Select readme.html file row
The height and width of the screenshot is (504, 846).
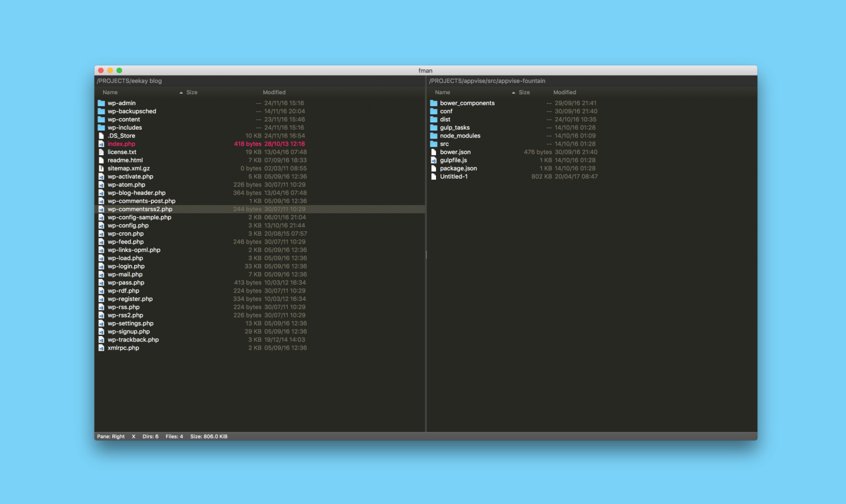(x=260, y=160)
